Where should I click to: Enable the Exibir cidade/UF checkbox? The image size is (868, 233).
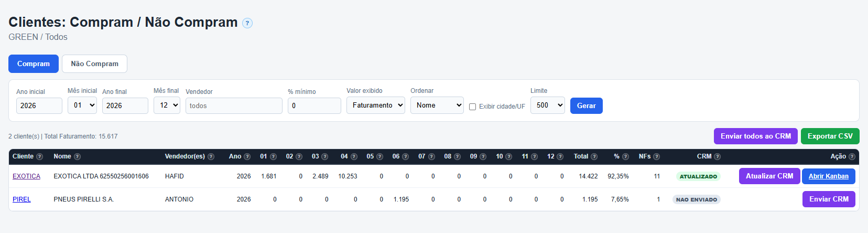tap(472, 107)
